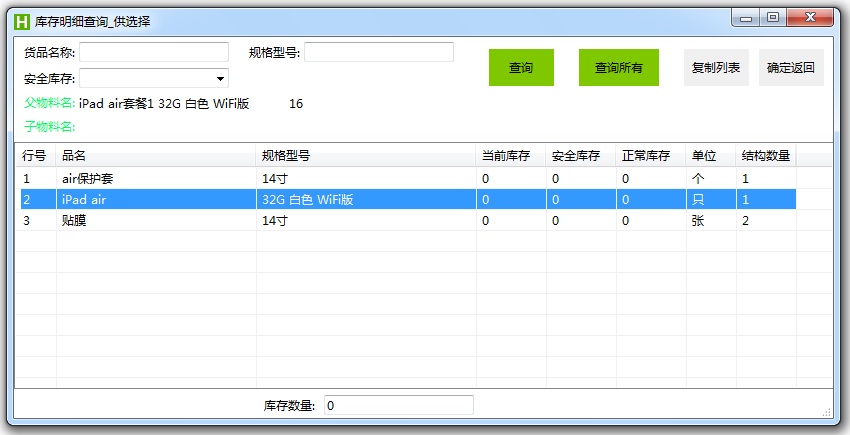Viewport: 850px width, 435px height.
Task: Click the 子物料名 label
Action: pyautogui.click(x=49, y=127)
